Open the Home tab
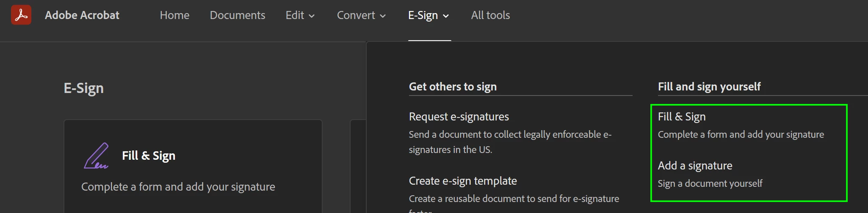The image size is (868, 213). [x=174, y=15]
